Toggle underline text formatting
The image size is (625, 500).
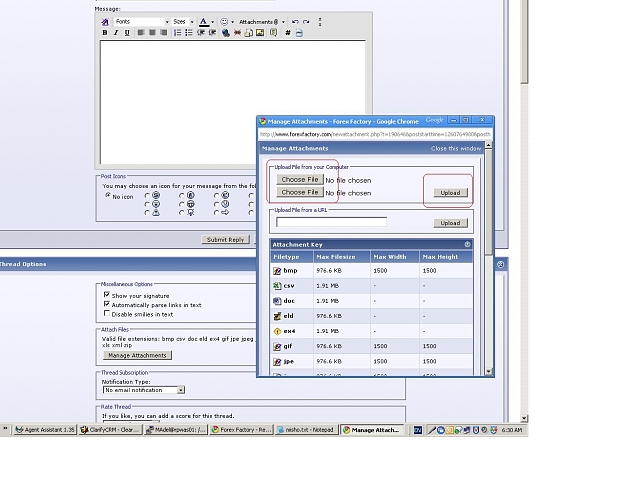click(x=127, y=33)
